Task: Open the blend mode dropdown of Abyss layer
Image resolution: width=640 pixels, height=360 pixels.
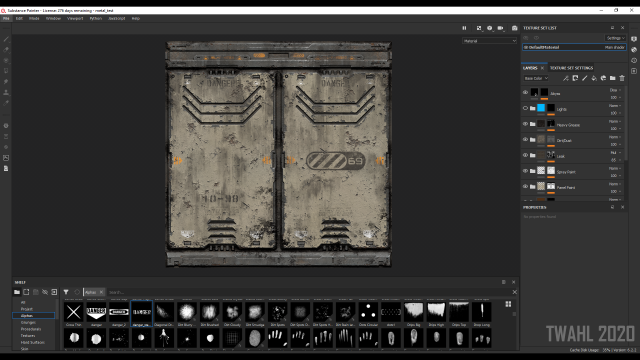Action: click(615, 90)
